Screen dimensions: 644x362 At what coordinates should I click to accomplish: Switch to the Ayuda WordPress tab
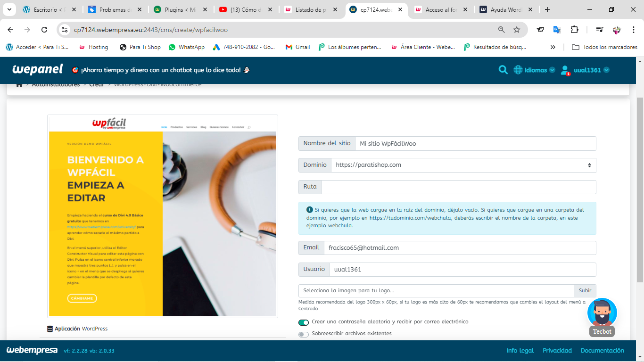click(x=507, y=9)
